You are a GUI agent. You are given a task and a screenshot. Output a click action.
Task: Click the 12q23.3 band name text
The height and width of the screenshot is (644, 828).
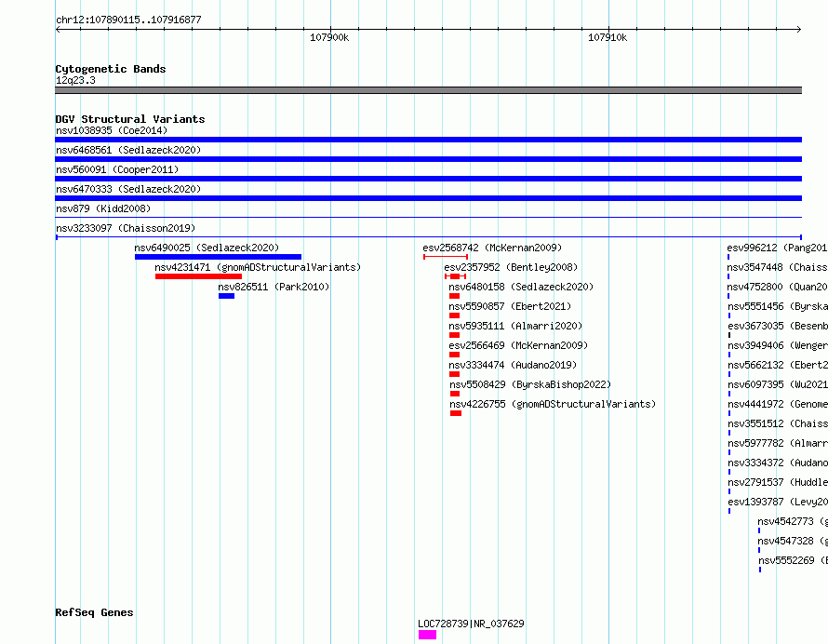pyautogui.click(x=75, y=80)
